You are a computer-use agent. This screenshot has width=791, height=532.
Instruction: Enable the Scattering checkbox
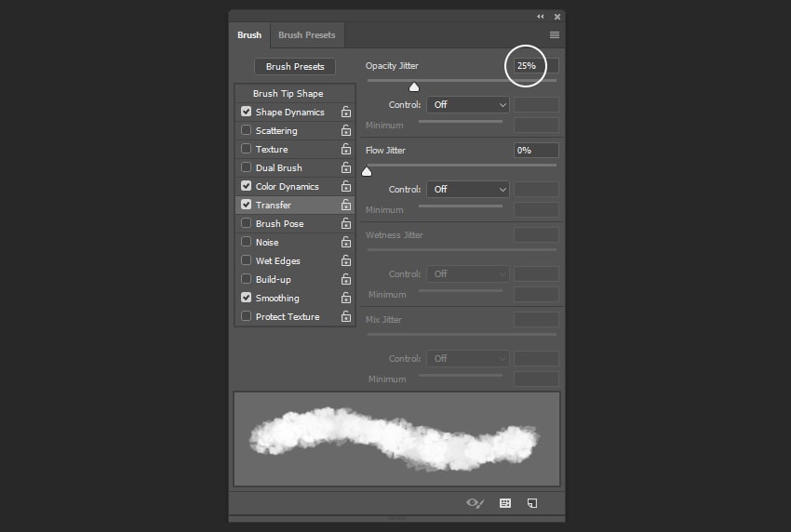coord(247,130)
